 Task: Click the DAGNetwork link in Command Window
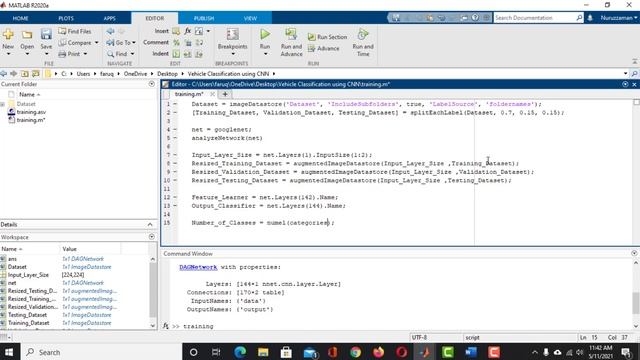click(x=198, y=267)
